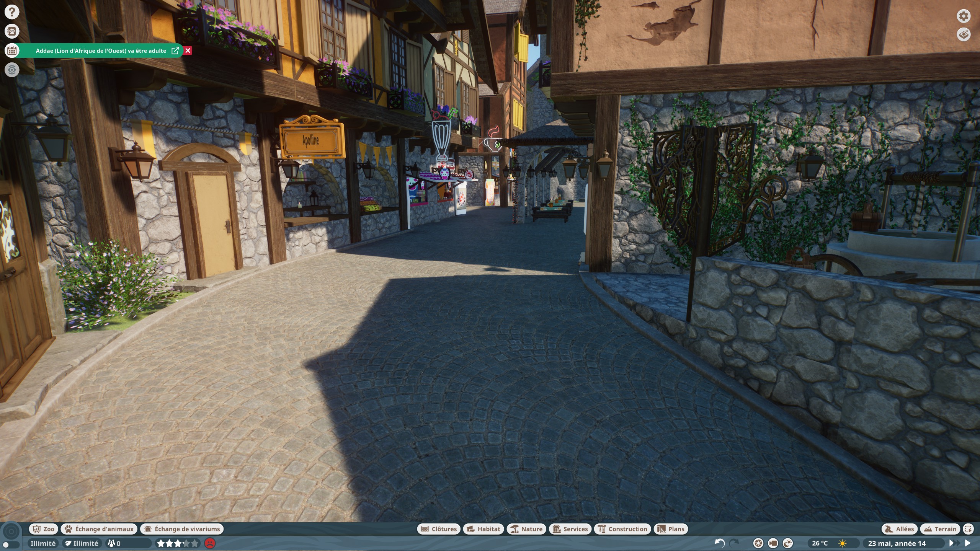Click the Illimité conservation credits leaf indicator
The height and width of the screenshot is (551, 980).
(x=82, y=543)
